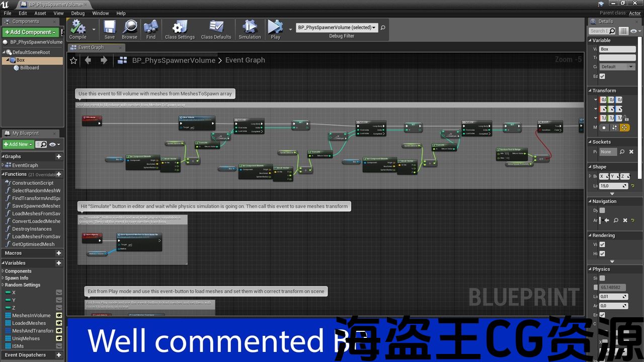Viewport: 644px width, 362px height.
Task: Click the favorite star in the graph breadcrumb
Action: point(73,60)
